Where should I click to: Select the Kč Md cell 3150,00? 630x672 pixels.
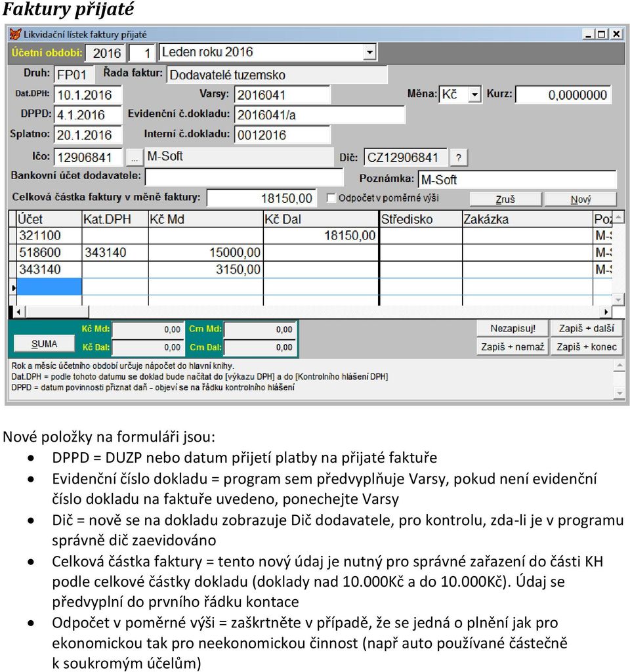point(205,270)
